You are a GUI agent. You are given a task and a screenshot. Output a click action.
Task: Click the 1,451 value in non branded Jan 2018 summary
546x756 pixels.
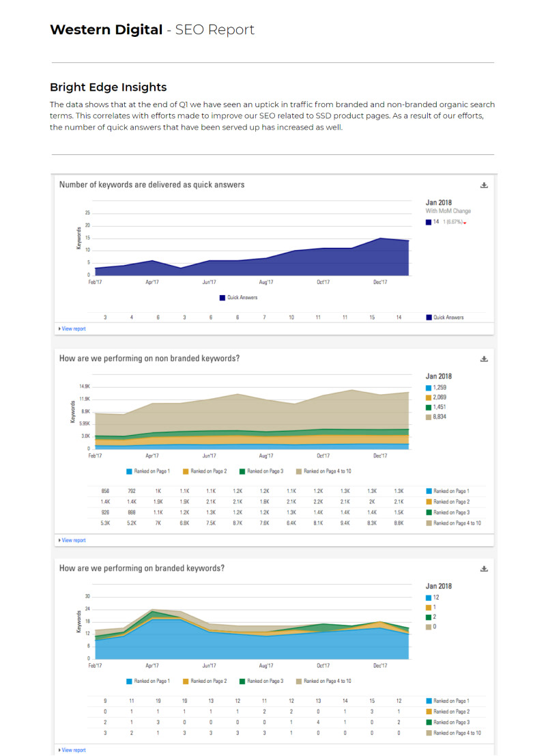click(x=440, y=407)
